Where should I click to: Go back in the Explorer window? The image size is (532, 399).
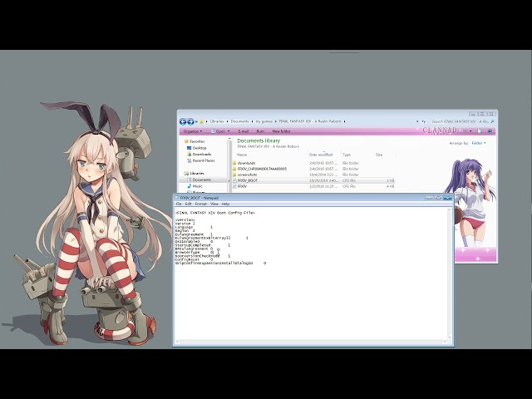[x=183, y=122]
